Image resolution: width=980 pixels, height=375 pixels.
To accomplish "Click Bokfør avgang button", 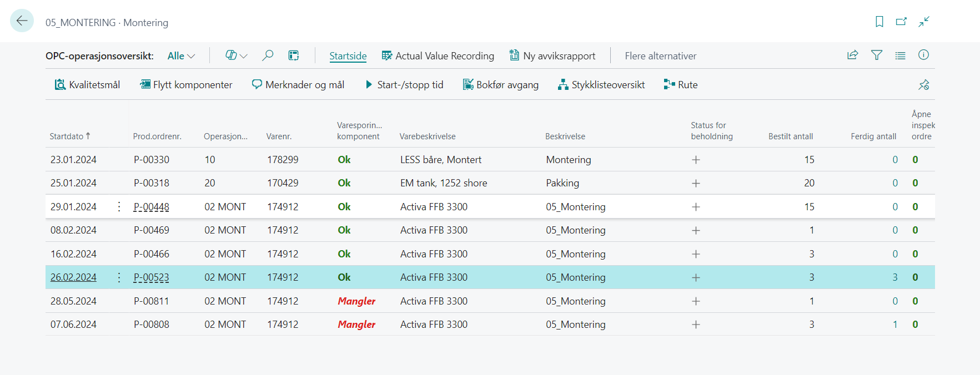I will click(x=501, y=85).
